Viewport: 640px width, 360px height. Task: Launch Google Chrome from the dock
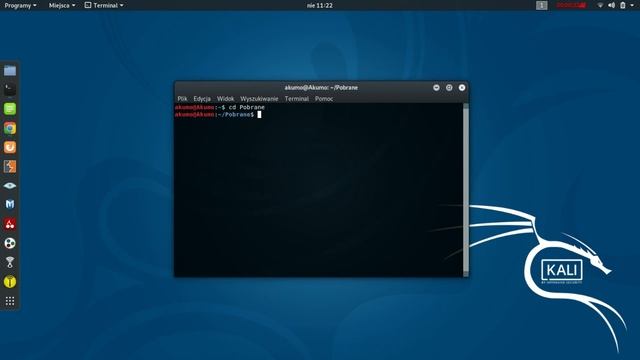click(10, 128)
